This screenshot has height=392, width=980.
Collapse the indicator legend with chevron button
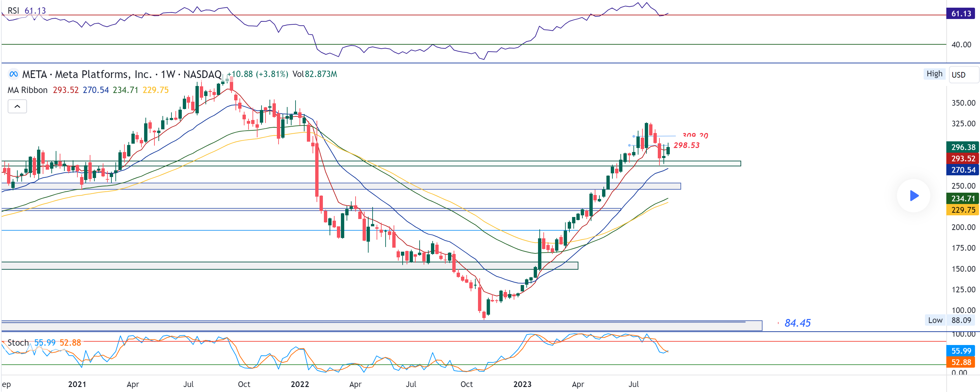click(x=17, y=106)
